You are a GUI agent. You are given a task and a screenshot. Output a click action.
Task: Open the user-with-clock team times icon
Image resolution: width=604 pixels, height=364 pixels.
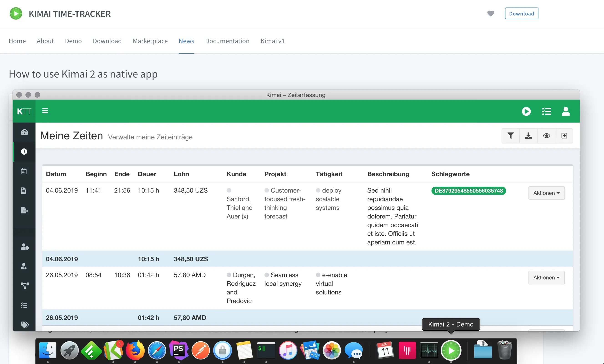click(25, 246)
